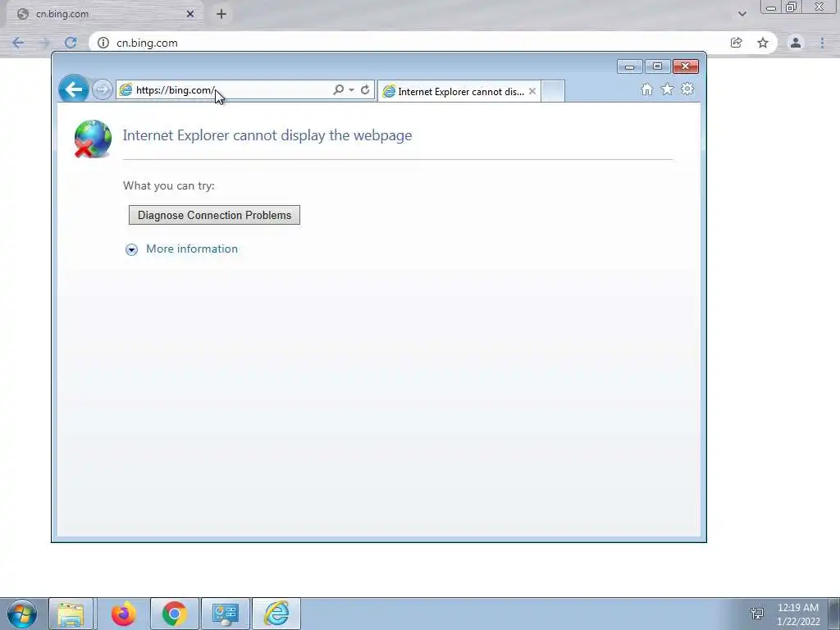This screenshot has width=840, height=630.
Task: Click the globe error icon
Action: coord(93,139)
